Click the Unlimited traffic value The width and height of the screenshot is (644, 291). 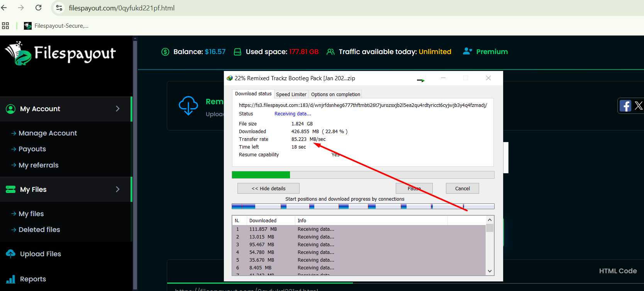tap(435, 52)
